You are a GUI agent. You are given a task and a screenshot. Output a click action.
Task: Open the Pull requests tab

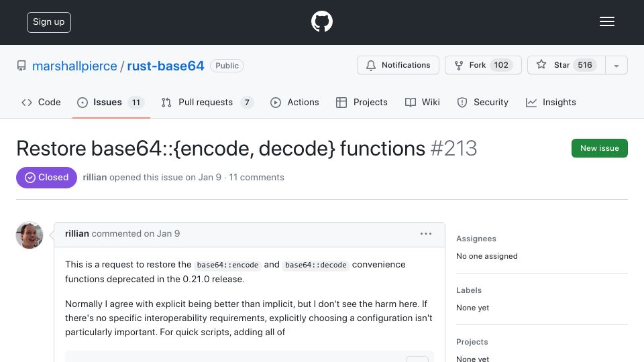207,102
